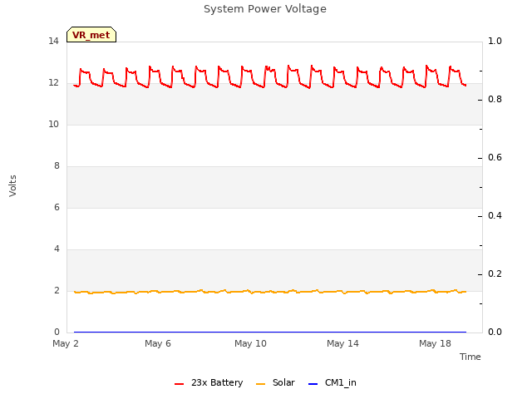
Task: Click the May 6 x-axis tick label
Action: click(158, 343)
